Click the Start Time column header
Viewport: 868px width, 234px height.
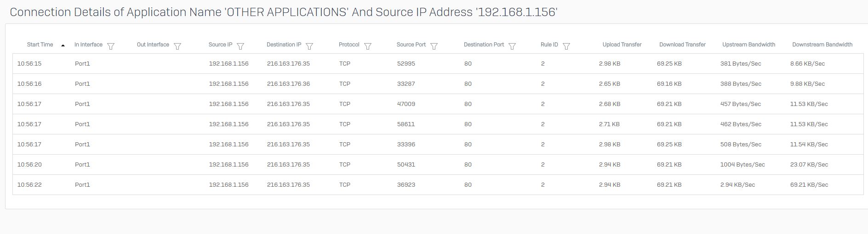click(x=40, y=45)
